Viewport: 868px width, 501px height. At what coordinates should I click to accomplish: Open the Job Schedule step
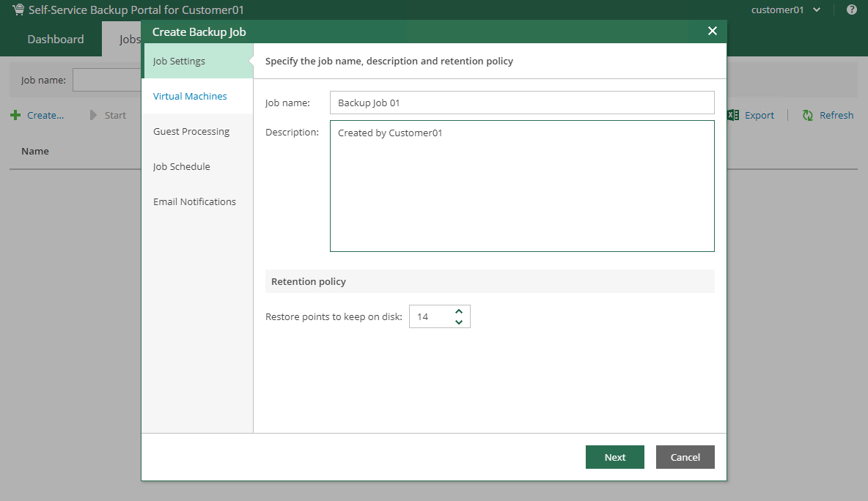pyautogui.click(x=182, y=167)
